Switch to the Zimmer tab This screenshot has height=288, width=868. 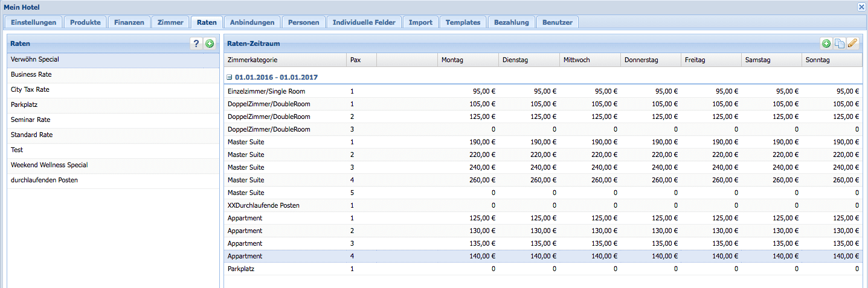click(170, 22)
